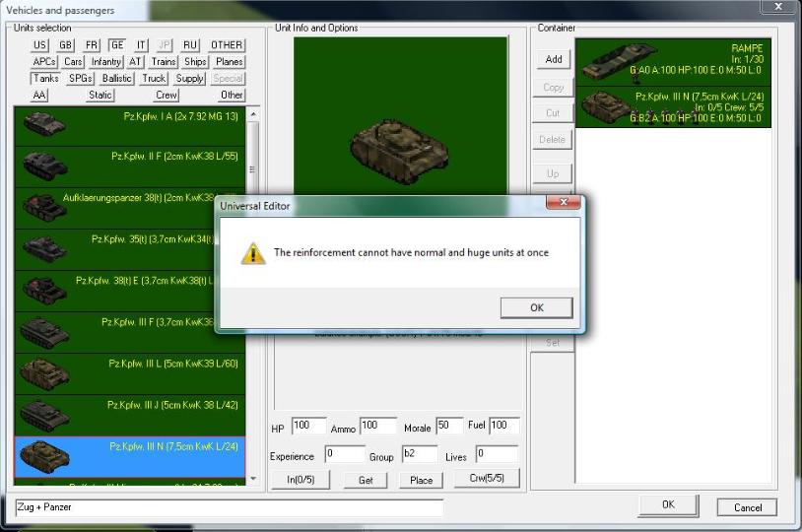Screen dimensions: 802x532
Task: Select the RAMPE container entry icon
Action: (x=619, y=61)
